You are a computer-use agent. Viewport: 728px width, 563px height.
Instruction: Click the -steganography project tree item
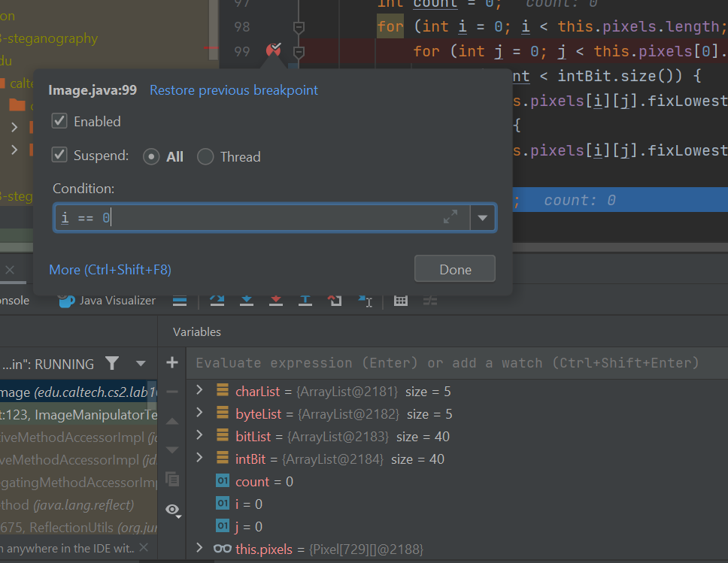point(49,38)
